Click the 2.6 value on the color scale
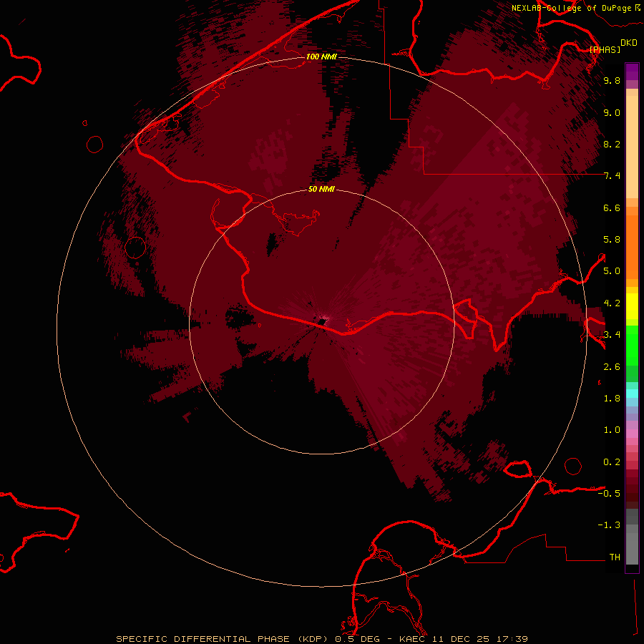 click(x=612, y=367)
